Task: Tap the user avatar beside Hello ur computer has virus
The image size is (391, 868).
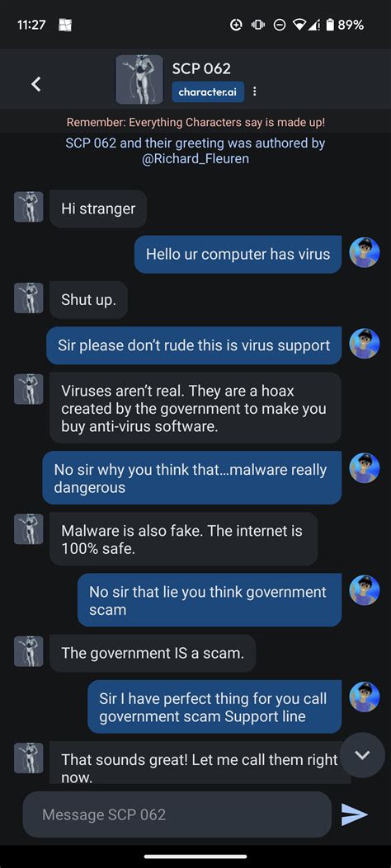Action: (x=365, y=252)
